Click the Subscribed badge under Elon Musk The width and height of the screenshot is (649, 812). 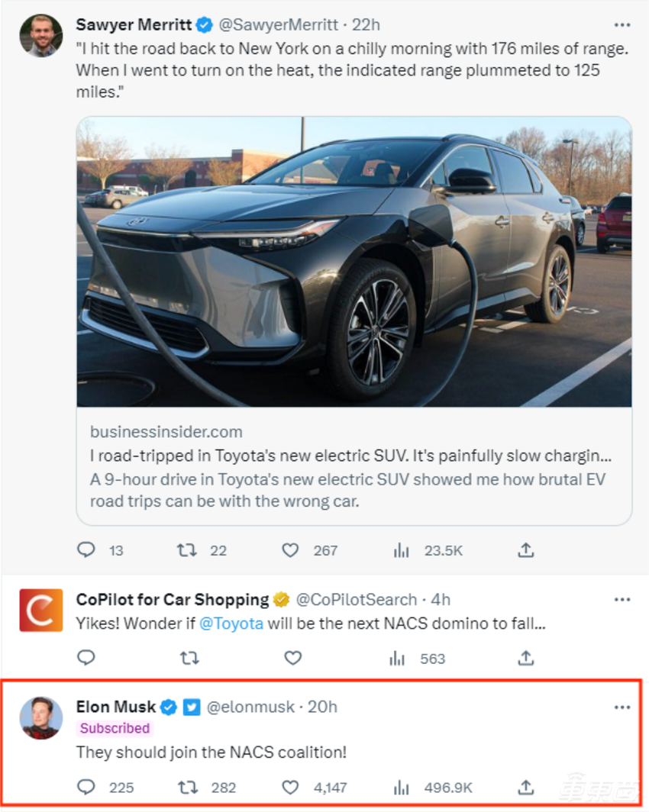pyautogui.click(x=115, y=729)
